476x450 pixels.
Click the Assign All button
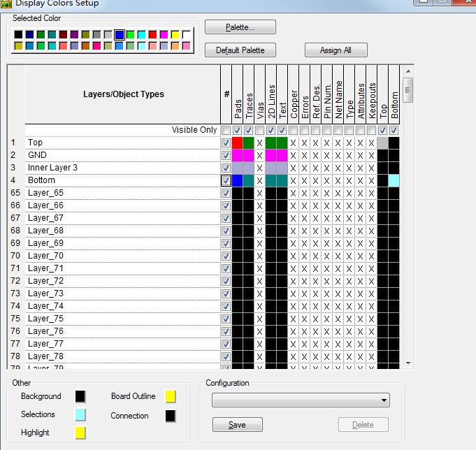[336, 50]
